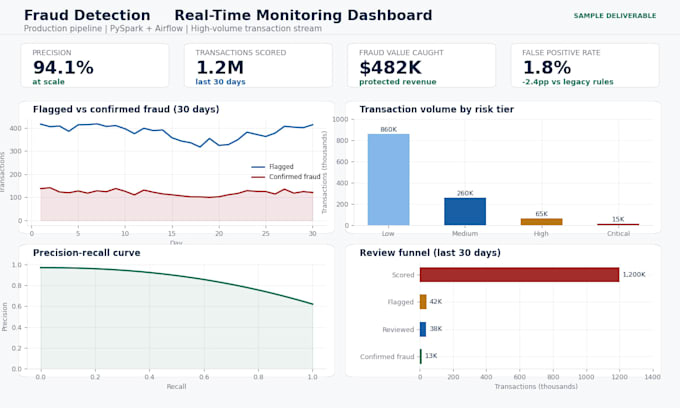Click the 'at scale' caption
The image size is (680, 408).
click(x=48, y=82)
